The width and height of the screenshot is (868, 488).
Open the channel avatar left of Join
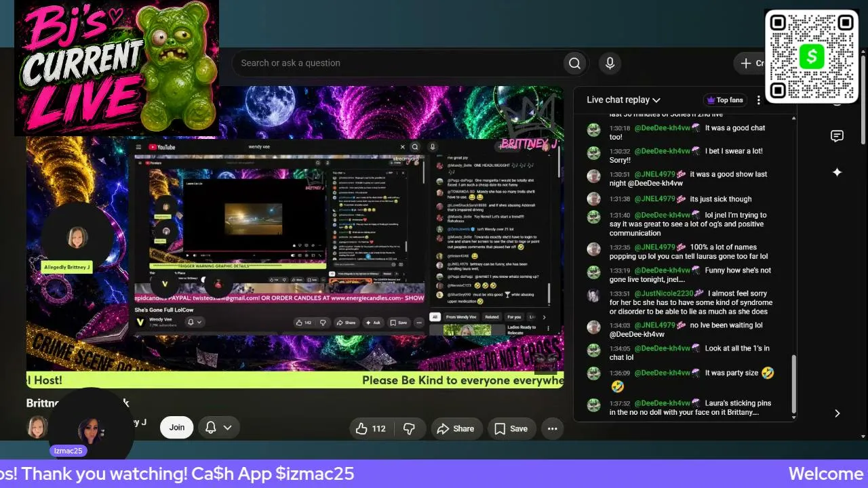37,427
